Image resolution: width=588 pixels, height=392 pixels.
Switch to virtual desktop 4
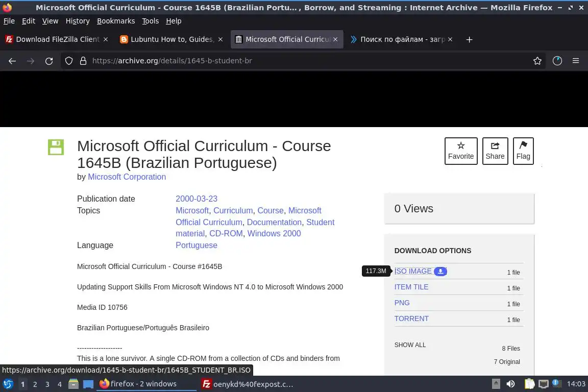(x=60, y=384)
